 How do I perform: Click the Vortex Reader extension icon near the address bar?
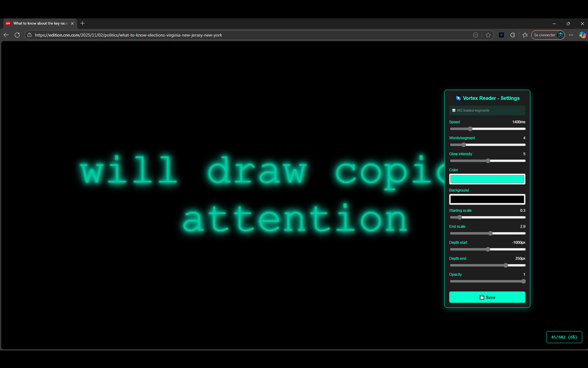pyautogui.click(x=501, y=35)
